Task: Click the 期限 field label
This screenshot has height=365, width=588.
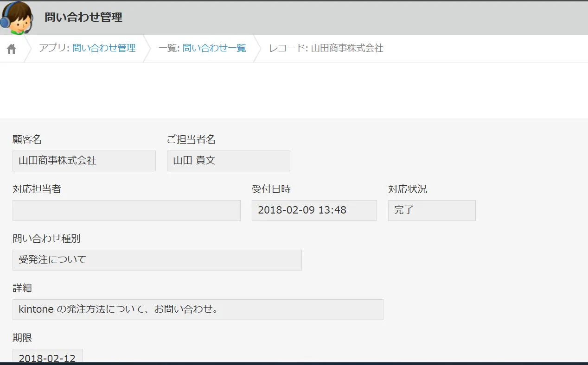Action: (x=22, y=338)
